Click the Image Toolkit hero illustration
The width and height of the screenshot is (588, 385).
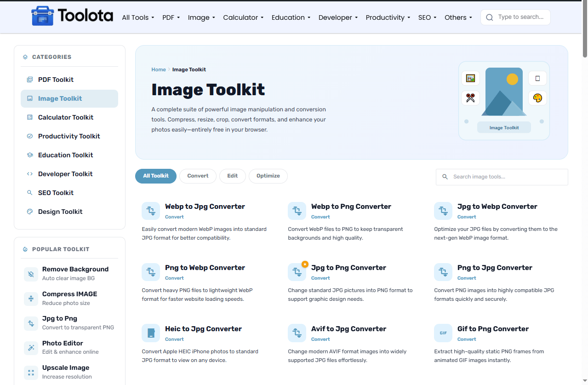pyautogui.click(x=504, y=101)
